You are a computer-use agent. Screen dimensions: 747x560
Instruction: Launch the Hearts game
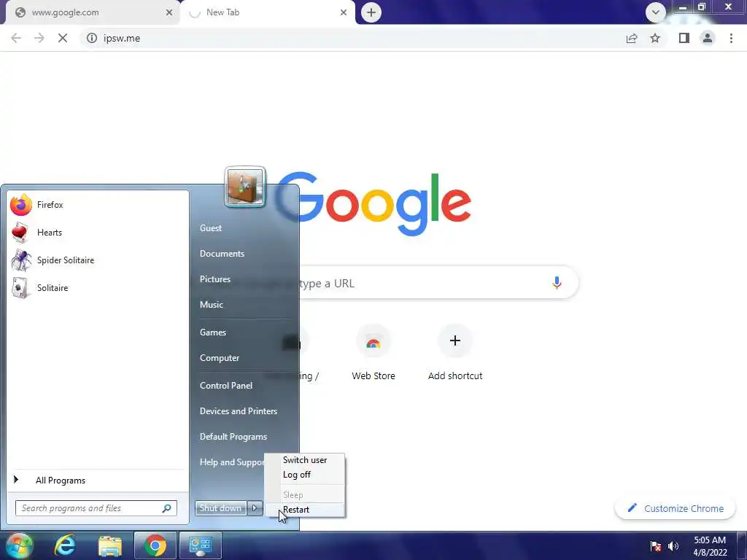click(98, 233)
